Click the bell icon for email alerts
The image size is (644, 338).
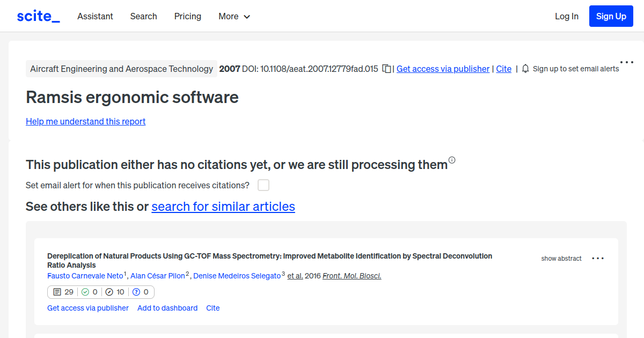(x=525, y=69)
